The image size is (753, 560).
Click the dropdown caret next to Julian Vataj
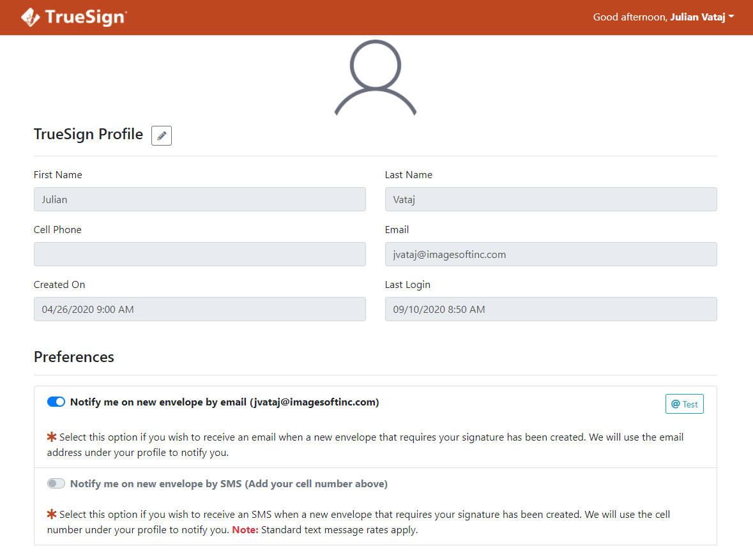(732, 17)
